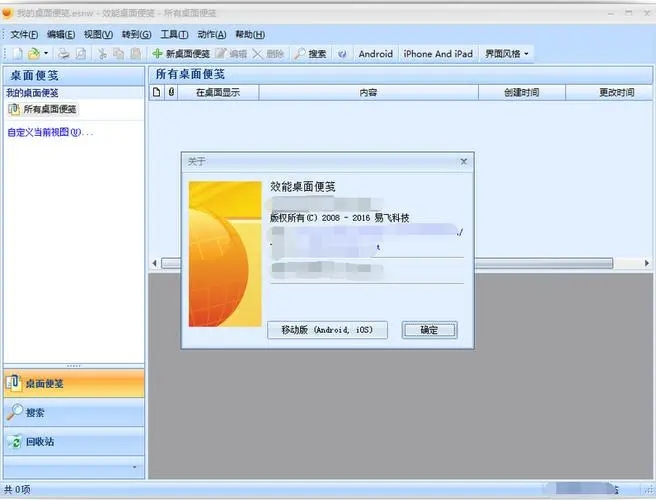Image resolution: width=656 pixels, height=500 pixels.
Task: Open the 工具(T) menu
Action: tap(174, 34)
